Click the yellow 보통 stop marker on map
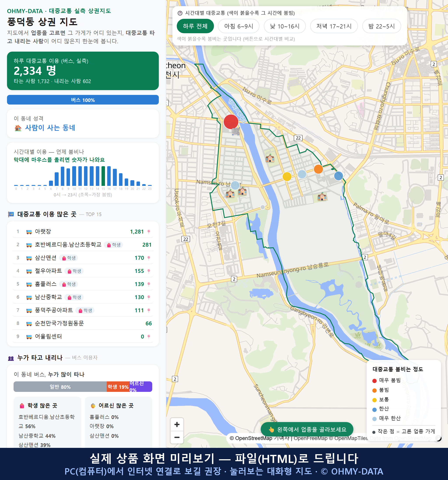The width and height of the screenshot is (448, 480). (x=287, y=176)
